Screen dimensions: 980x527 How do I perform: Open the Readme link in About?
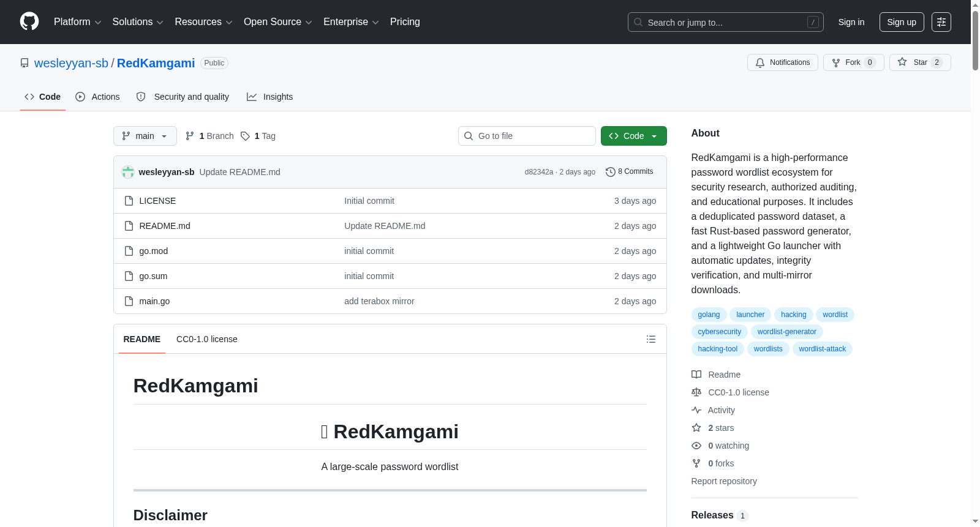pos(716,375)
